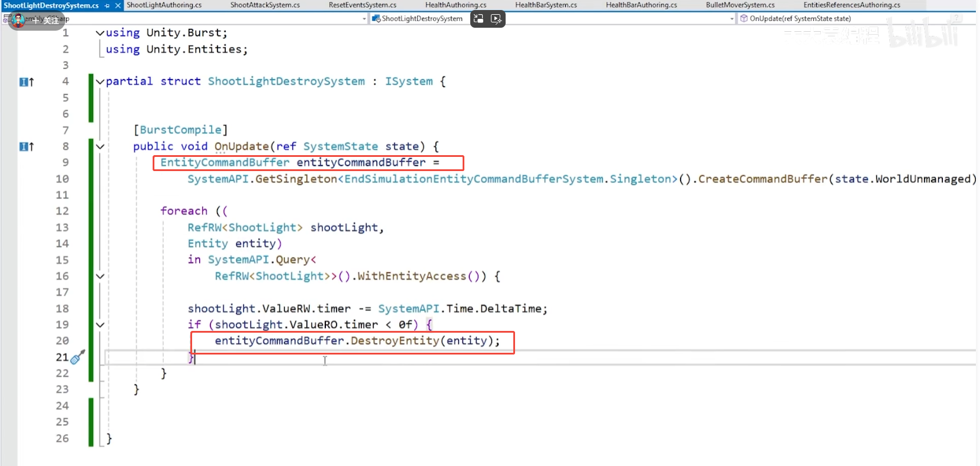Screen dimensions: 980x466
Task: Click the BurstCompile attribute text
Action: 180,130
